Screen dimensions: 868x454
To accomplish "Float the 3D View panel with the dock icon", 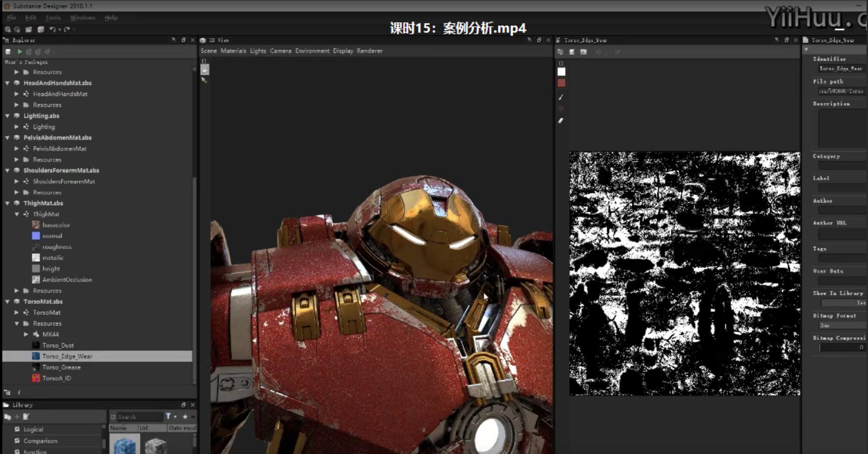I will 539,40.
